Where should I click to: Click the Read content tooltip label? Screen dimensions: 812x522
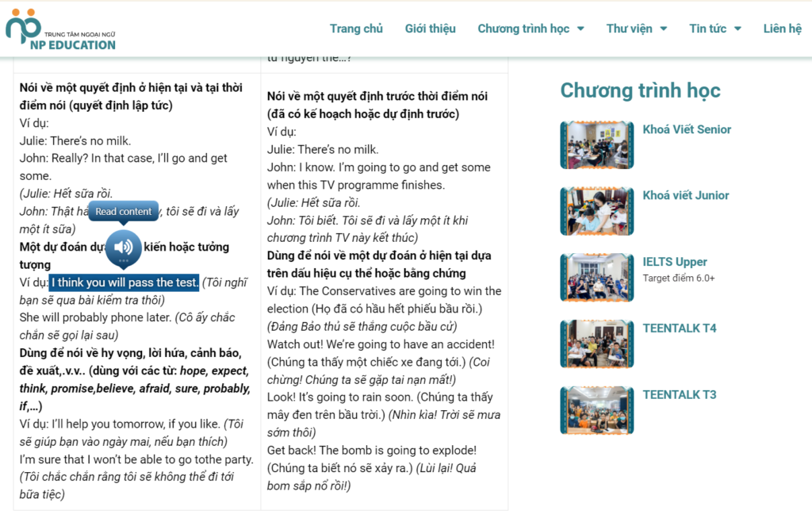point(124,211)
